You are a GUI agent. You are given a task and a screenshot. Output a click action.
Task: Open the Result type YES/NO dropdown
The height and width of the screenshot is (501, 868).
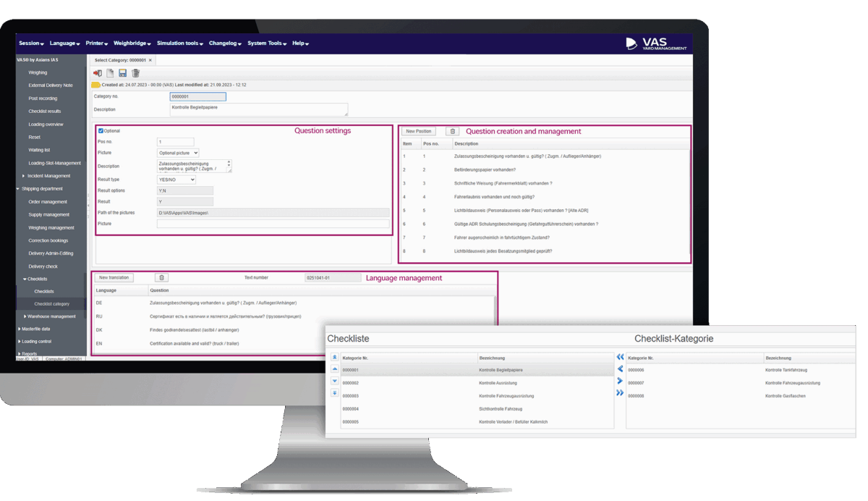click(x=176, y=180)
